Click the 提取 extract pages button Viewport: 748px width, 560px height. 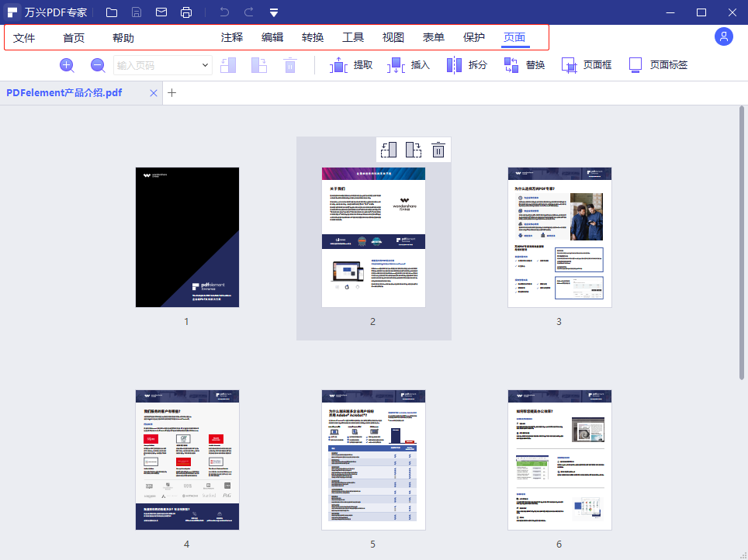(351, 66)
